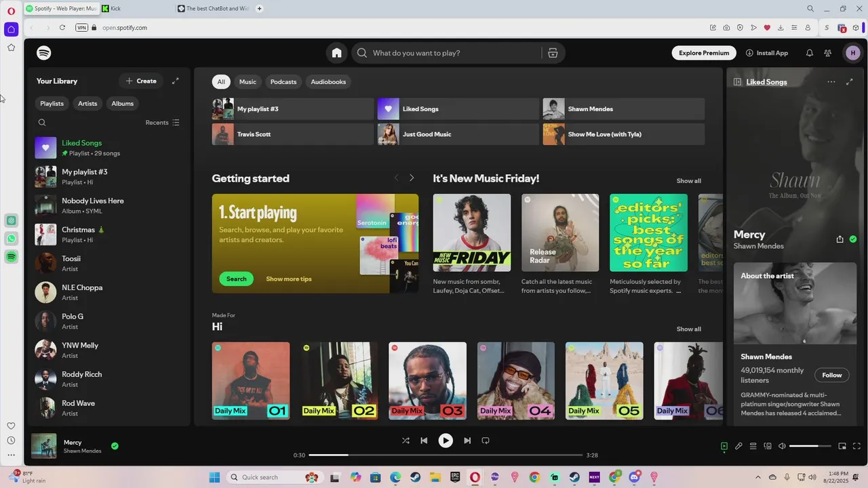Expand Your Library panel with arrows icon
This screenshot has height=488, width=868.
pos(175,81)
